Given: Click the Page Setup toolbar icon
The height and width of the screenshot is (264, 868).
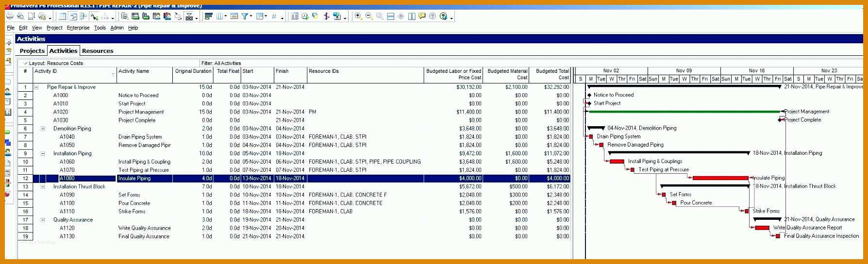Looking at the screenshot, I should 31,16.
